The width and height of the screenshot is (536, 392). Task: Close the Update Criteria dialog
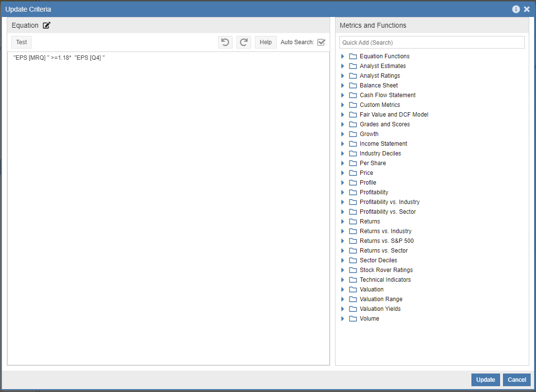(x=527, y=9)
